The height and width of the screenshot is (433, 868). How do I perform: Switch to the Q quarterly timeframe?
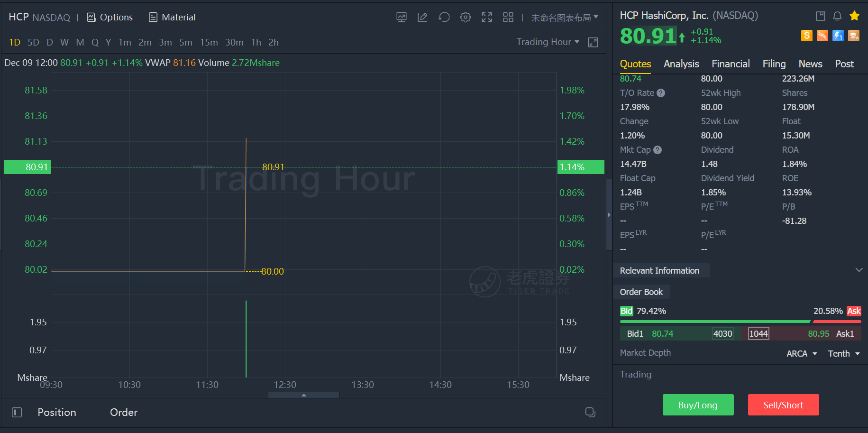pos(95,42)
